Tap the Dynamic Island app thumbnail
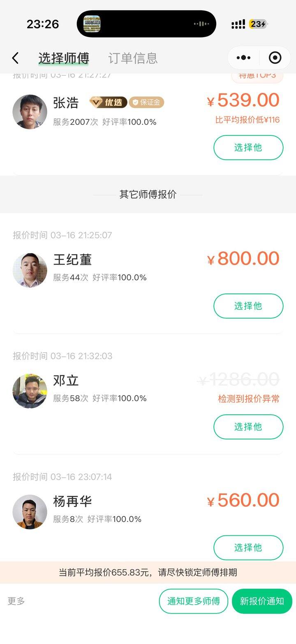 click(92, 24)
